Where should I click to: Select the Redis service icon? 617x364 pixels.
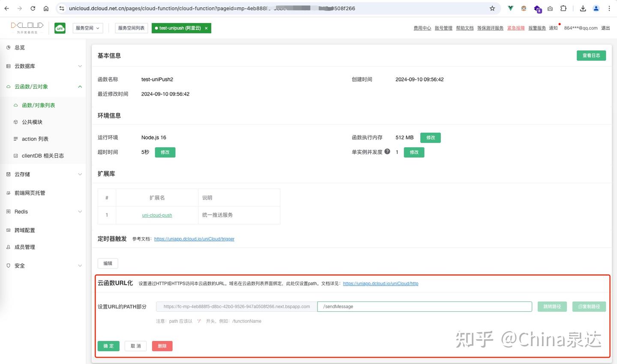tap(9, 211)
